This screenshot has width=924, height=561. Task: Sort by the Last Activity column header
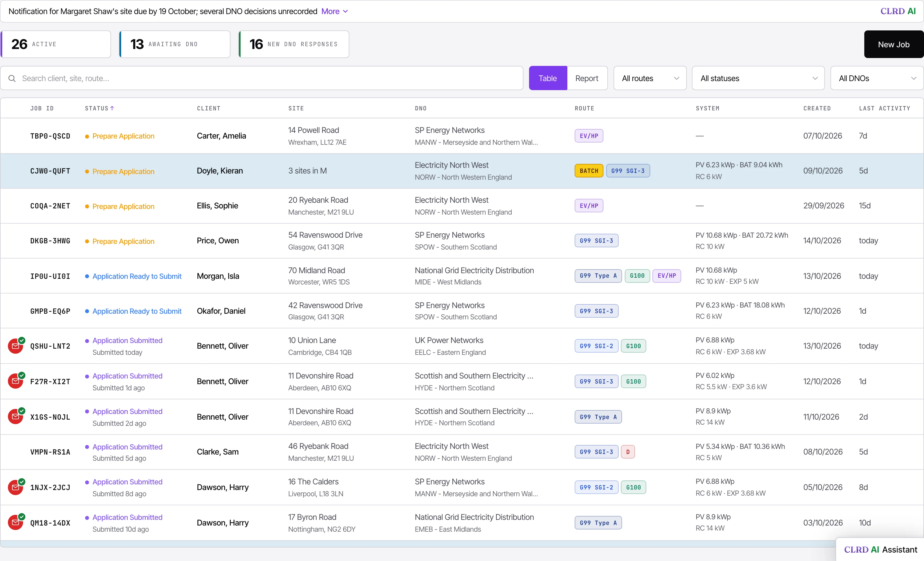pos(885,108)
